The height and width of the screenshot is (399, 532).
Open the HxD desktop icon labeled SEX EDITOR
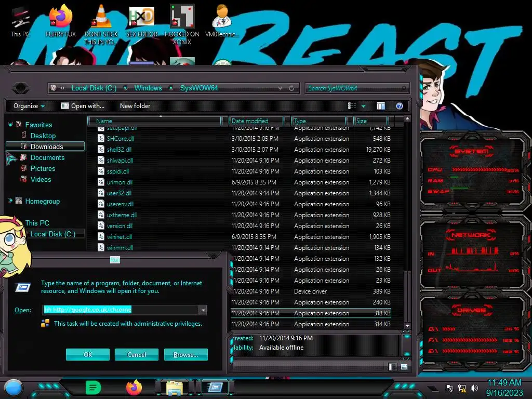pyautogui.click(x=142, y=21)
